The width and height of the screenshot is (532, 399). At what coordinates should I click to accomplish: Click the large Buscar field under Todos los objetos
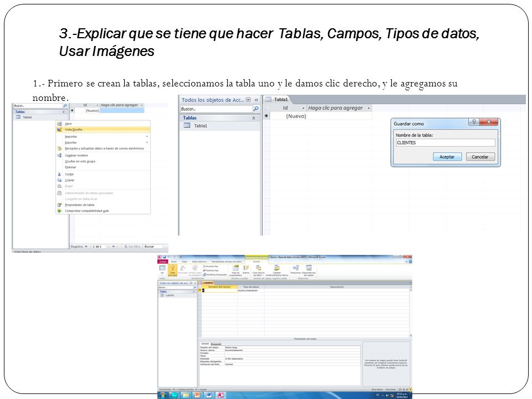216,109
